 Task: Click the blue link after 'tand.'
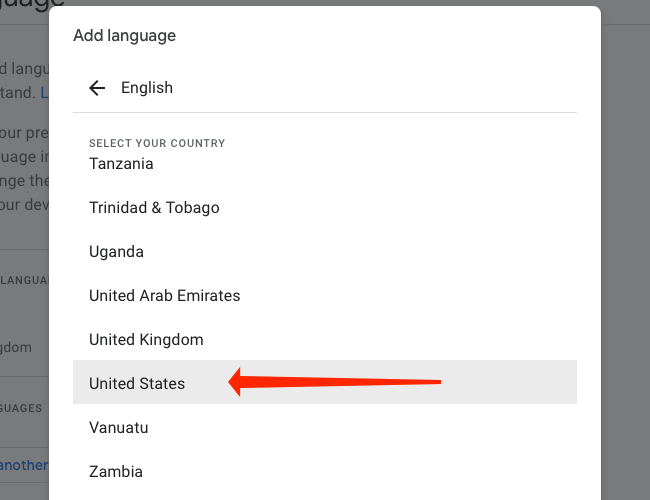click(44, 92)
